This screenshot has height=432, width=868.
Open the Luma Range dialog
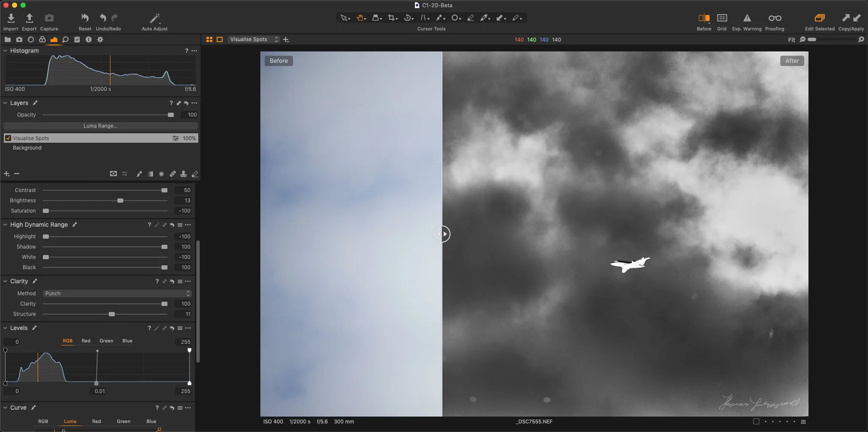101,126
